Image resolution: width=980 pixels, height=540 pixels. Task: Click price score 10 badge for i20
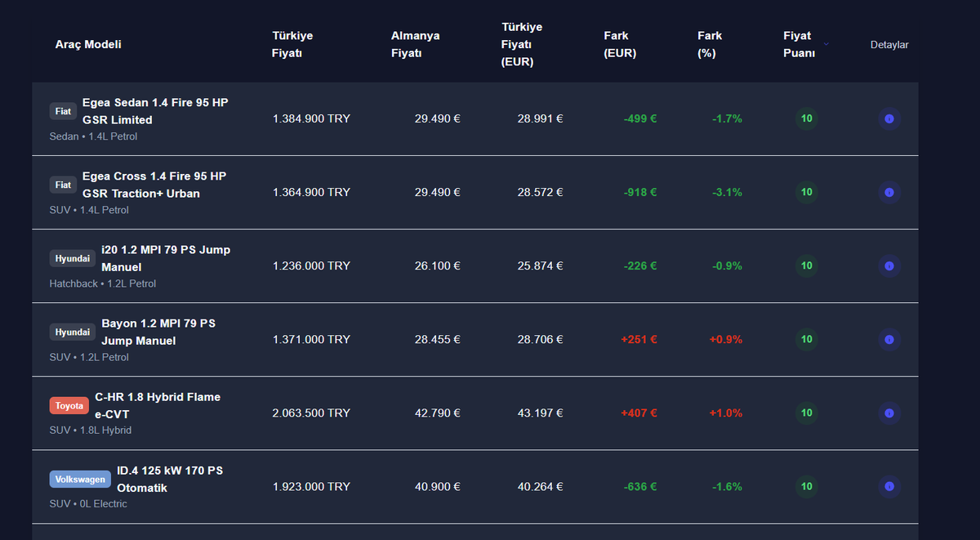click(806, 266)
